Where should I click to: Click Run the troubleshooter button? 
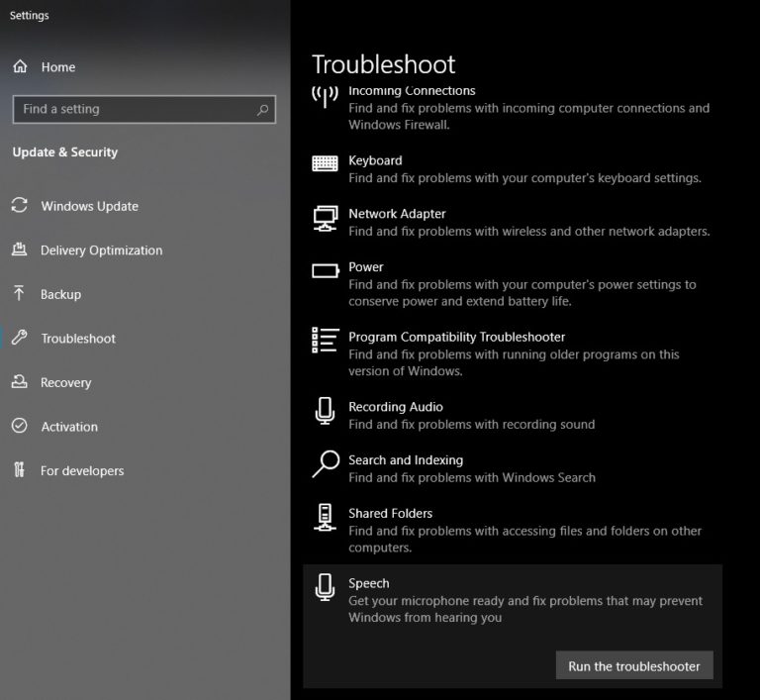634,665
